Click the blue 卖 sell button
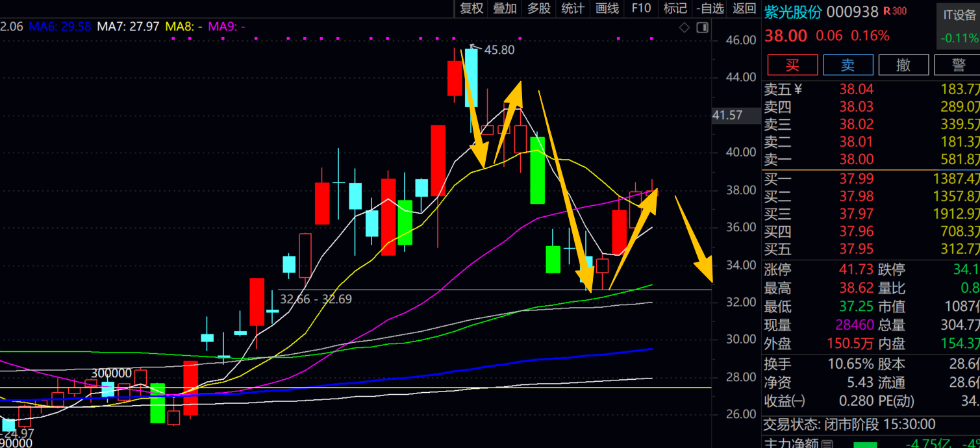Screen dimensions: 980x448 [848, 65]
